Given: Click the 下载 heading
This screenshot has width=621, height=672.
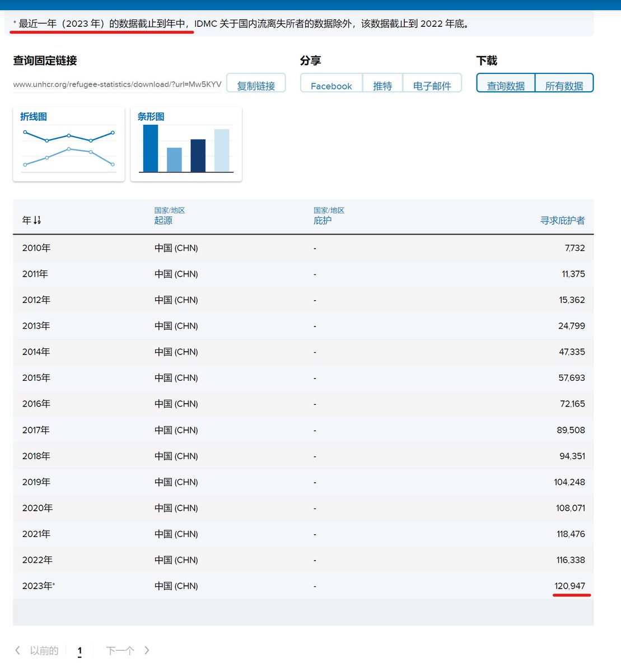Looking at the screenshot, I should (x=487, y=60).
